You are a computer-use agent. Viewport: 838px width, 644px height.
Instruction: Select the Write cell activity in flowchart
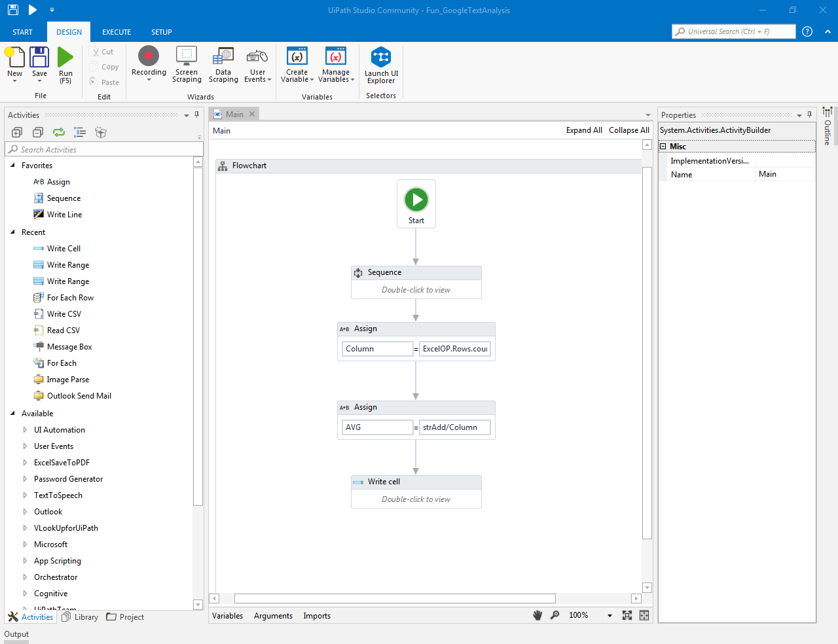(416, 492)
